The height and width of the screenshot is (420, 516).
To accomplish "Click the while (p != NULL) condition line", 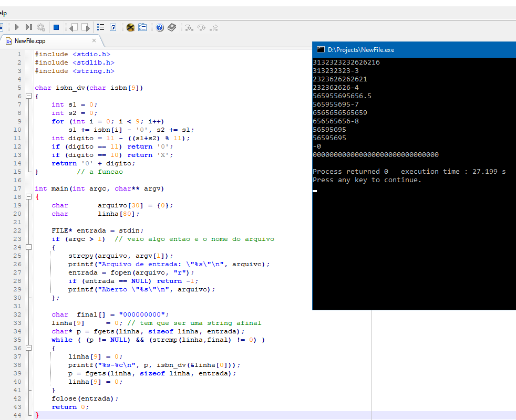I will click(x=158, y=340).
